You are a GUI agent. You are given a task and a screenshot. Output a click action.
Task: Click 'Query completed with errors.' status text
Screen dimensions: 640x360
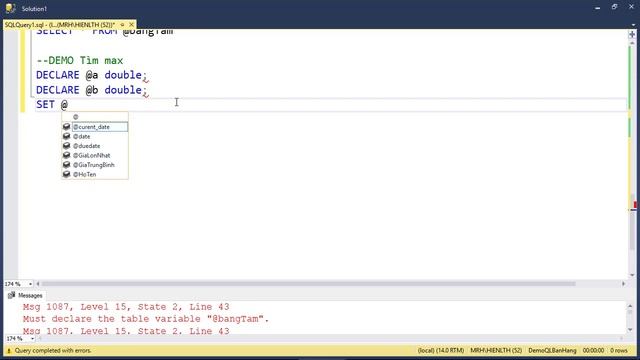(53, 351)
